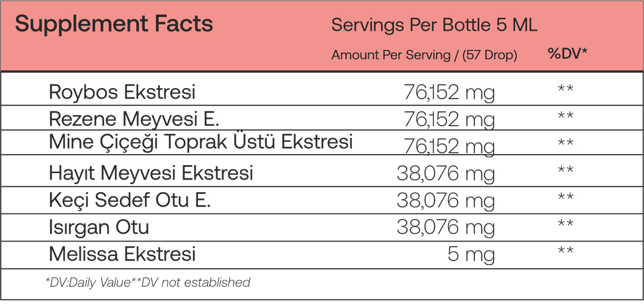Select Mine Çiçeği Toprak Üstü Ekstresi text
The width and height of the screenshot is (644, 307).
coord(201,142)
